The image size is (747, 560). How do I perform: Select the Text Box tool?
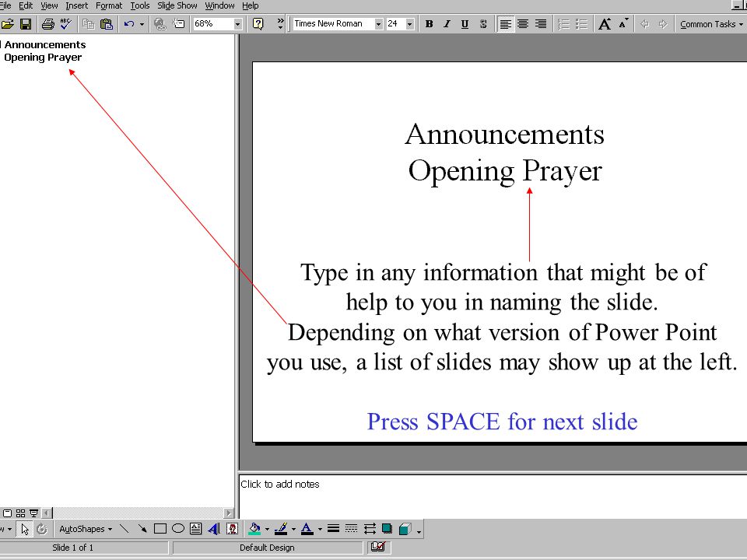(196, 529)
